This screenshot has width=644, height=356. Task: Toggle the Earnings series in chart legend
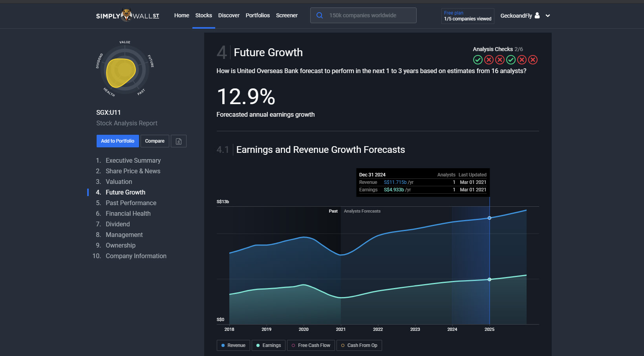click(269, 345)
